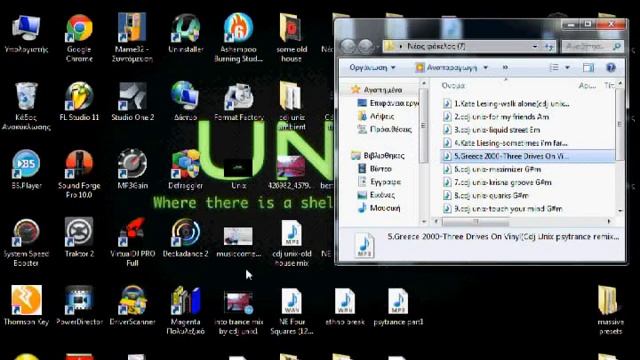Click the Explorer Forward navigation button
Viewport: 640px width, 360px height.
point(365,46)
